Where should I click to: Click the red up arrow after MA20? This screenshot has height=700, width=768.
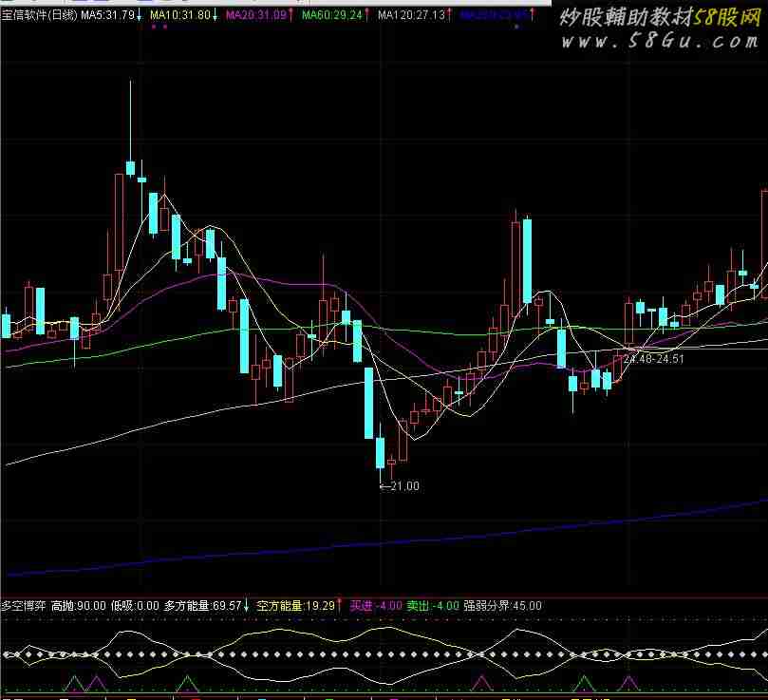click(291, 16)
